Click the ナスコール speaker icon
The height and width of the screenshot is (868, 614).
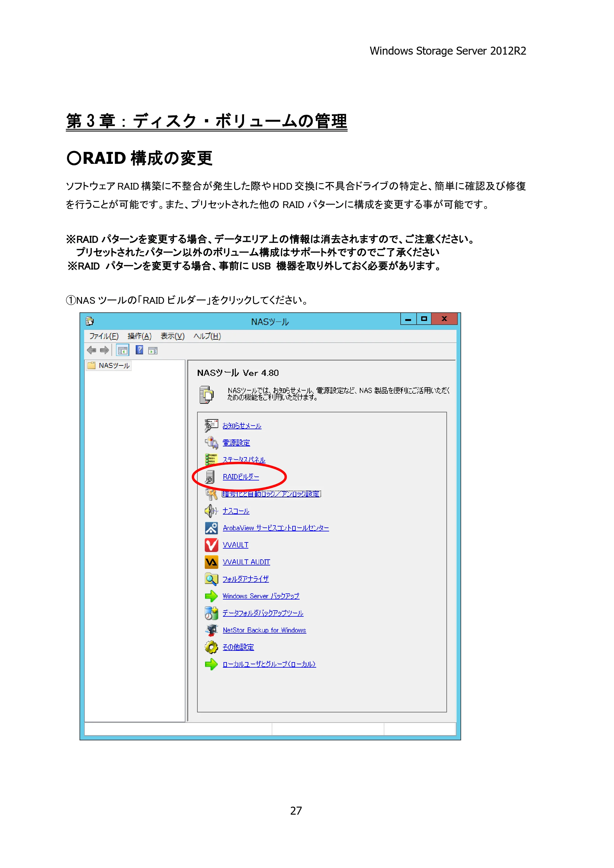click(211, 511)
